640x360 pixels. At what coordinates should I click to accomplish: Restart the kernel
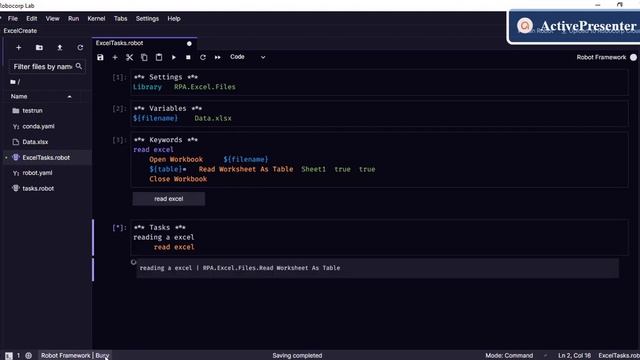point(203,58)
